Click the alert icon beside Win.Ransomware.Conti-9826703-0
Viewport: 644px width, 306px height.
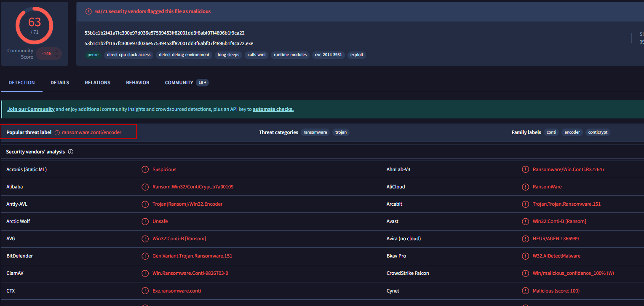[x=145, y=273]
